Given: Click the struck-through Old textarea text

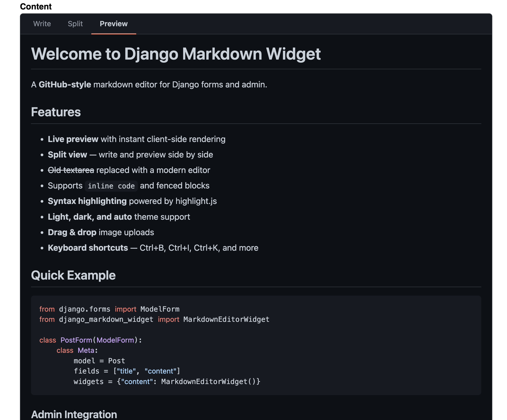Looking at the screenshot, I should click(71, 170).
